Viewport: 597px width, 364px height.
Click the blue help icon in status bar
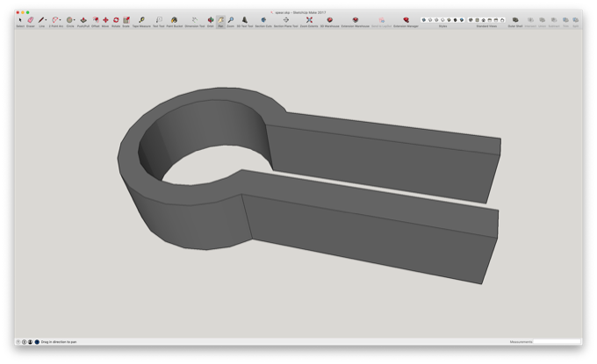coord(37,342)
